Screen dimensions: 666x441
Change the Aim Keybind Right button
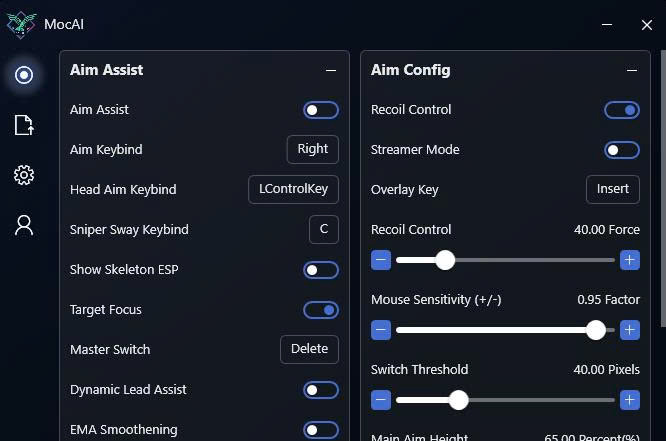[313, 149]
